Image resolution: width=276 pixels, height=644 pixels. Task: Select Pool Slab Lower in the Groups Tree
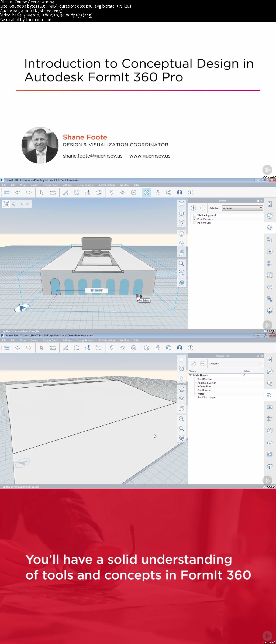pos(206,383)
